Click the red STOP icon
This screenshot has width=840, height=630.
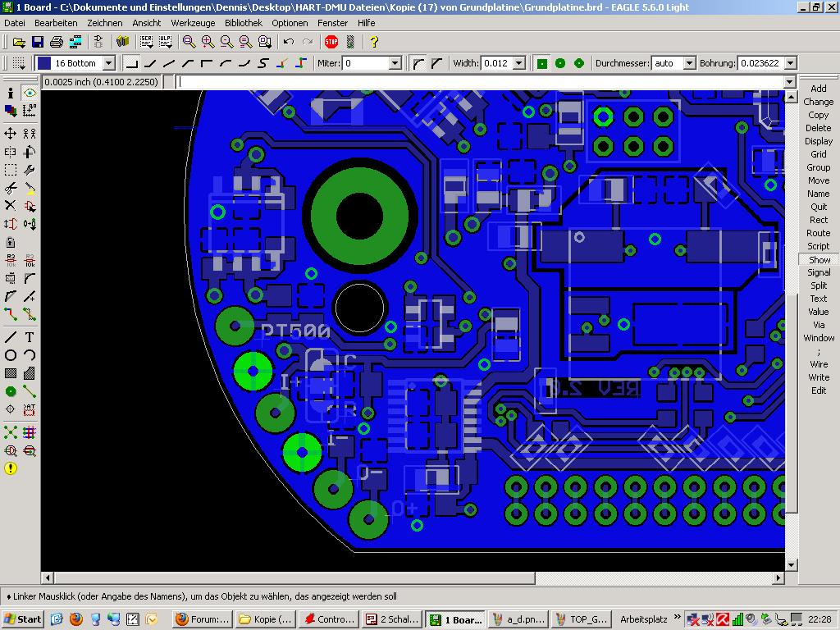click(331, 41)
